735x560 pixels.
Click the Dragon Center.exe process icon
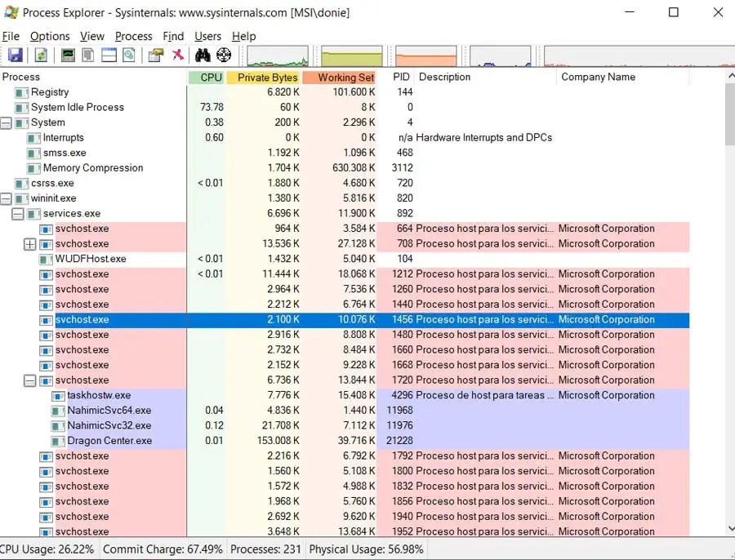(58, 442)
